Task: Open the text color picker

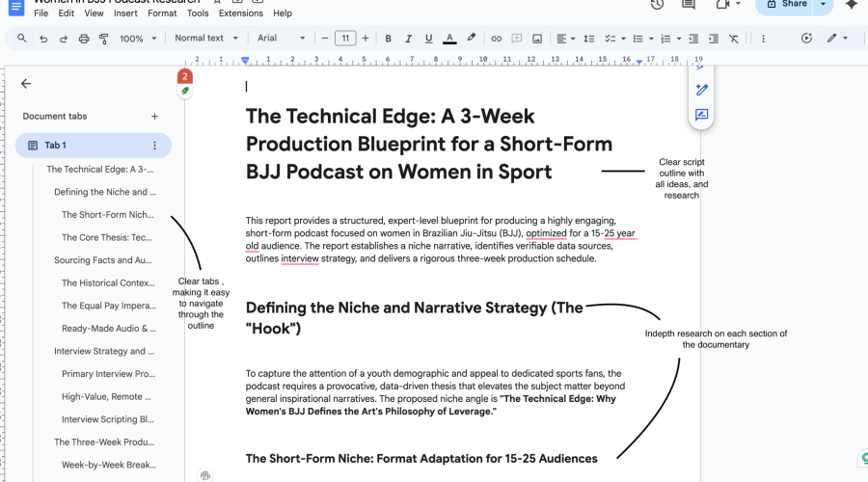Action: pyautogui.click(x=449, y=39)
